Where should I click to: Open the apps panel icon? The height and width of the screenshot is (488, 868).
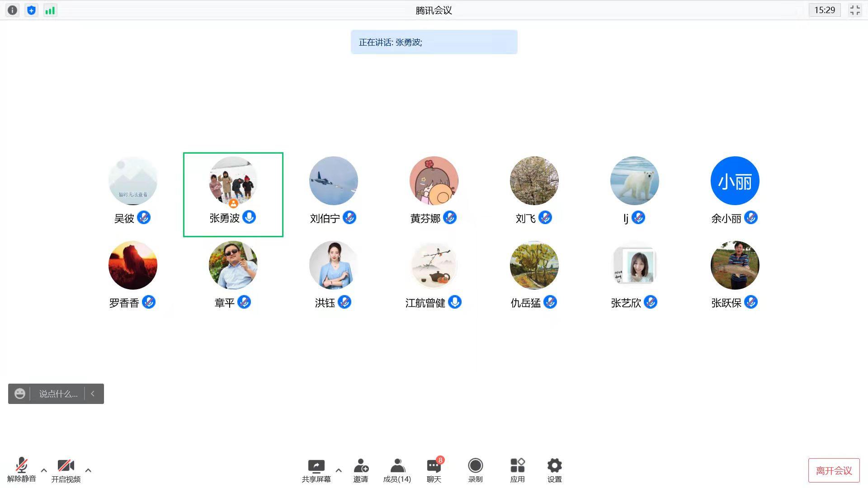point(517,470)
